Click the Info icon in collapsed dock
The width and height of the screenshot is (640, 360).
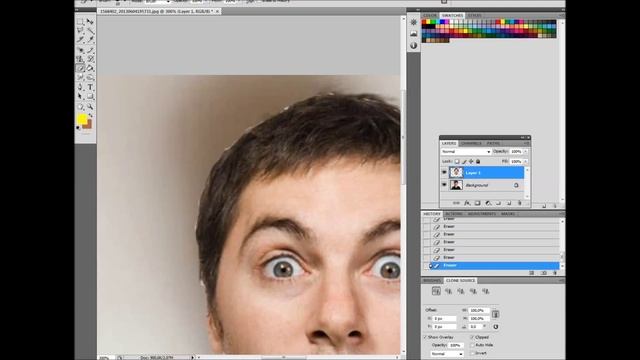tap(413, 45)
